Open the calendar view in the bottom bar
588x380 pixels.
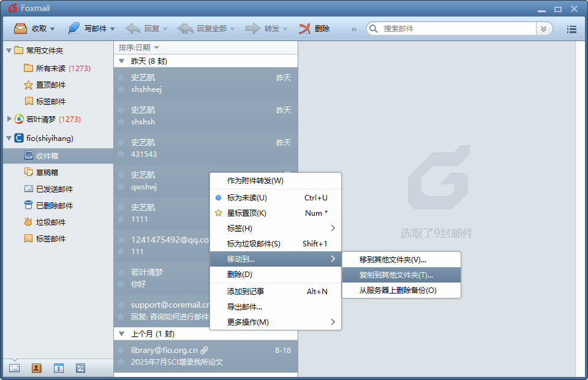58,368
